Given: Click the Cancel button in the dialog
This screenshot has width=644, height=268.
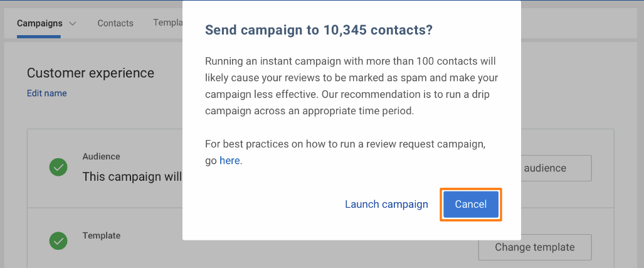Looking at the screenshot, I should pyautogui.click(x=470, y=205).
